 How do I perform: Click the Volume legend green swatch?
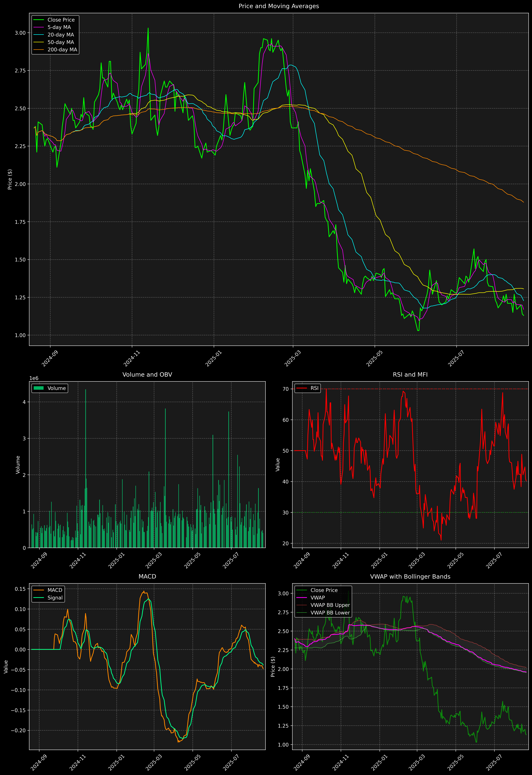(x=39, y=388)
